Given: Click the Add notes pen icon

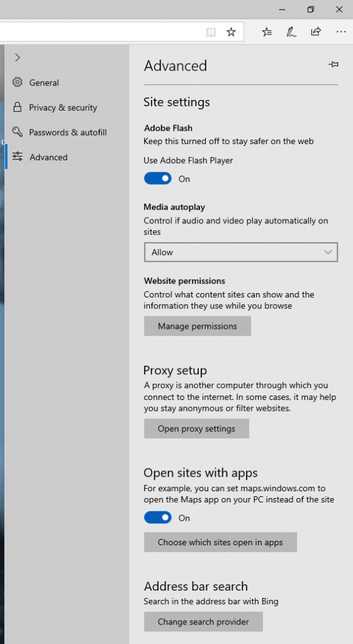Looking at the screenshot, I should coord(291,32).
